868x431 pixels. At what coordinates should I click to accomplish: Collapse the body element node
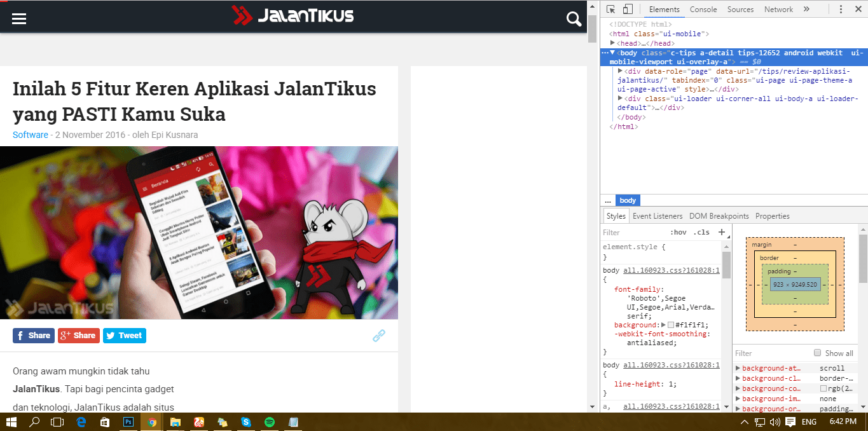tap(613, 53)
